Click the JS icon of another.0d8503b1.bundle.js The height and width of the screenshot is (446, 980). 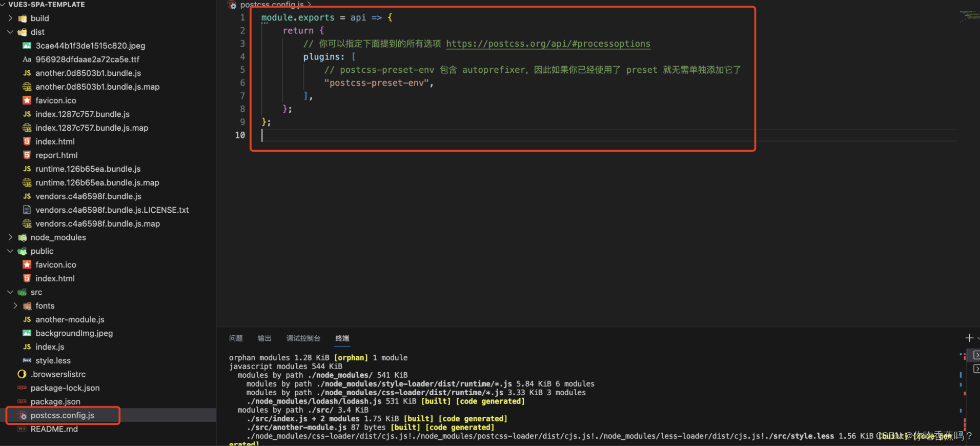click(x=27, y=73)
